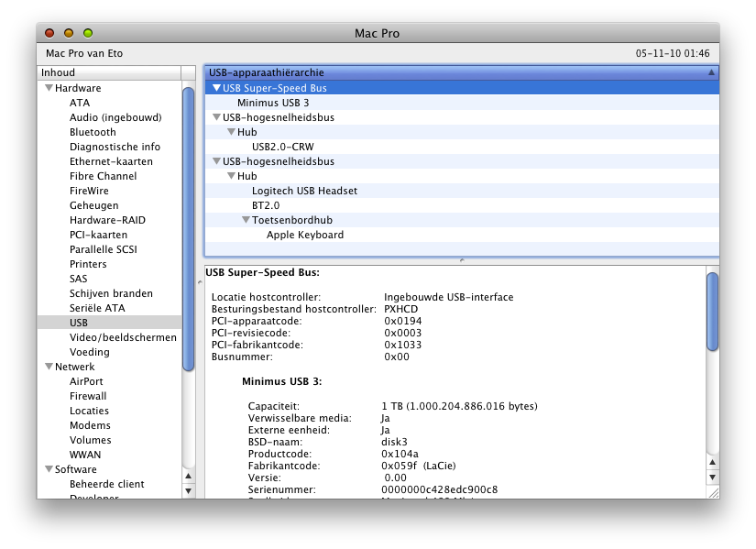The width and height of the screenshot is (756, 549).
Task: Click the sort arrow on the column header
Action: [x=713, y=72]
